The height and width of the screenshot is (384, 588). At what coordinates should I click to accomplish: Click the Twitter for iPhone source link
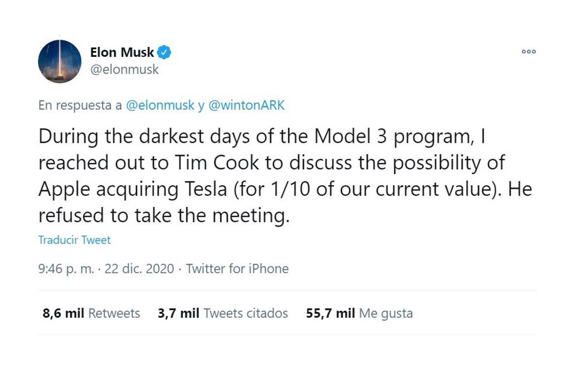[x=237, y=269]
